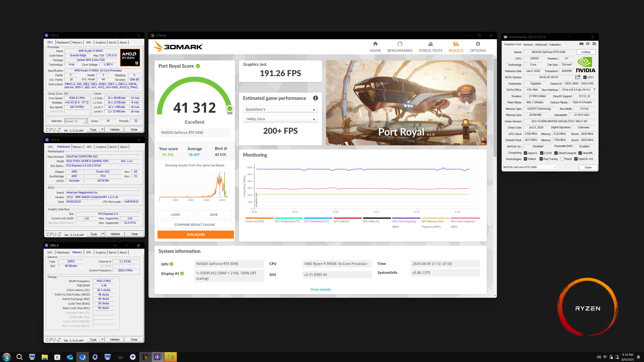This screenshot has height=362, width=644.
Task: Open the notifications bell in the system tray
Action: click(638, 357)
